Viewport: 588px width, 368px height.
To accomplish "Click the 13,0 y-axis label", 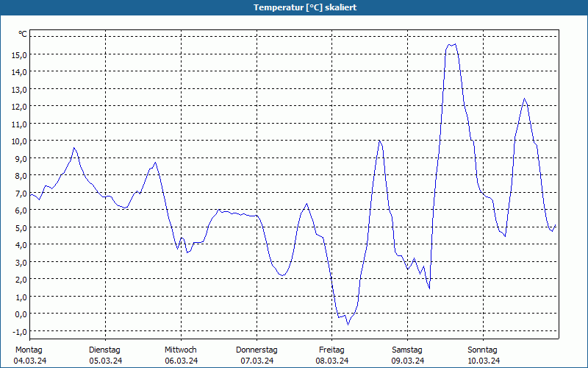I will (x=19, y=89).
